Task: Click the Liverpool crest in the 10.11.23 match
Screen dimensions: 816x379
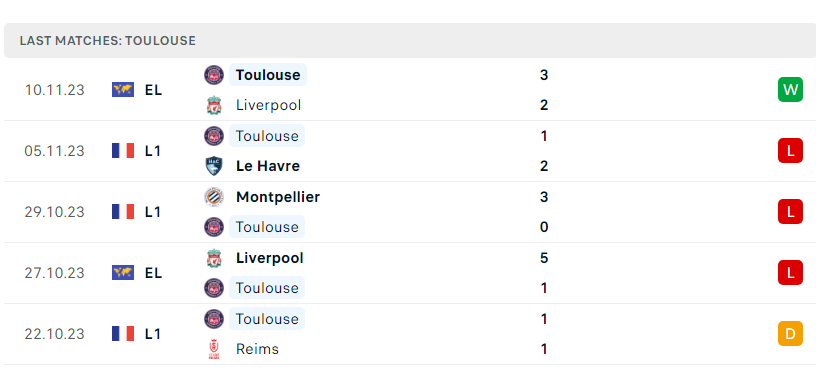Action: click(214, 105)
